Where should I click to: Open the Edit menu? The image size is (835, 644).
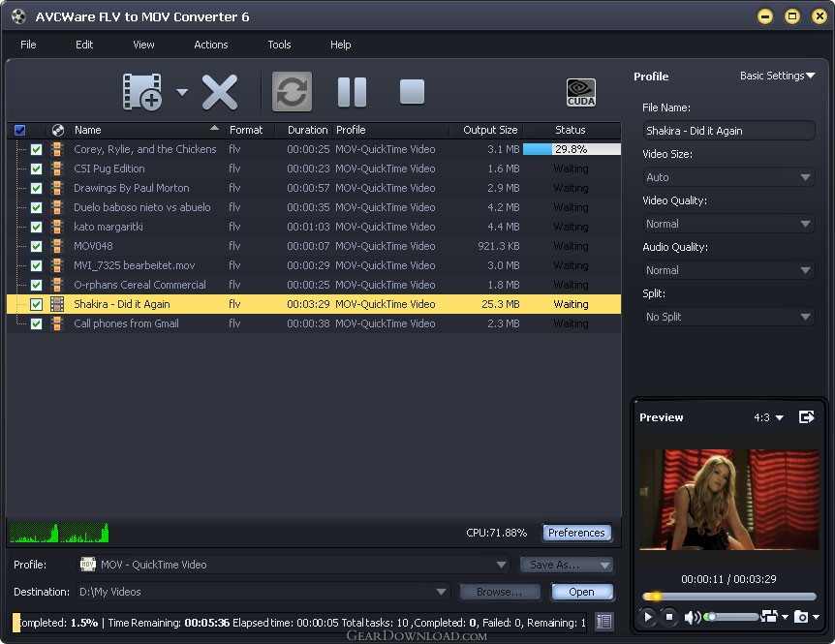click(x=84, y=45)
